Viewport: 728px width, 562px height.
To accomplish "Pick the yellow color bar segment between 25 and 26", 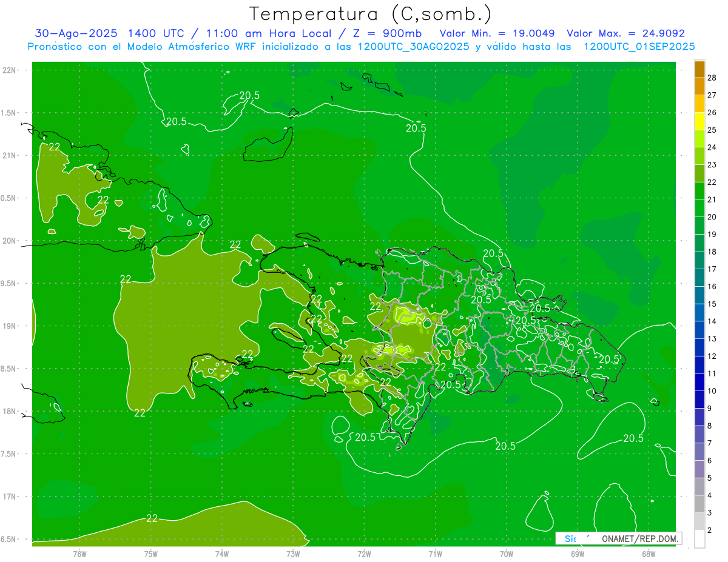I will click(699, 121).
